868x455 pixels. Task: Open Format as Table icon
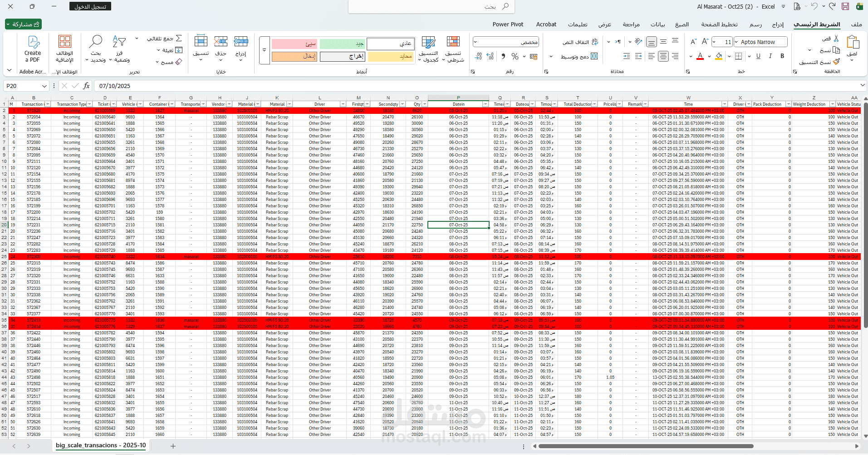coord(429,42)
